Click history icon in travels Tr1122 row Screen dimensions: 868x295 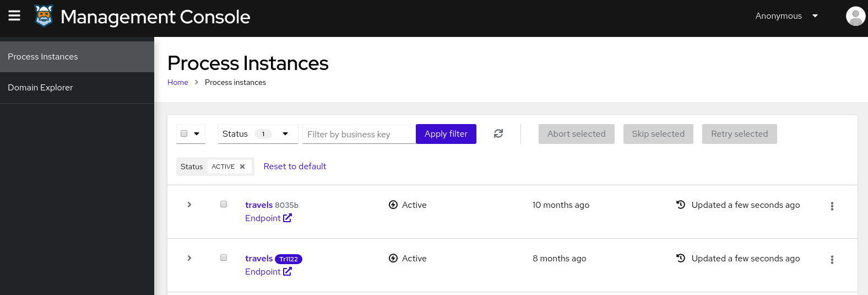coord(681,258)
